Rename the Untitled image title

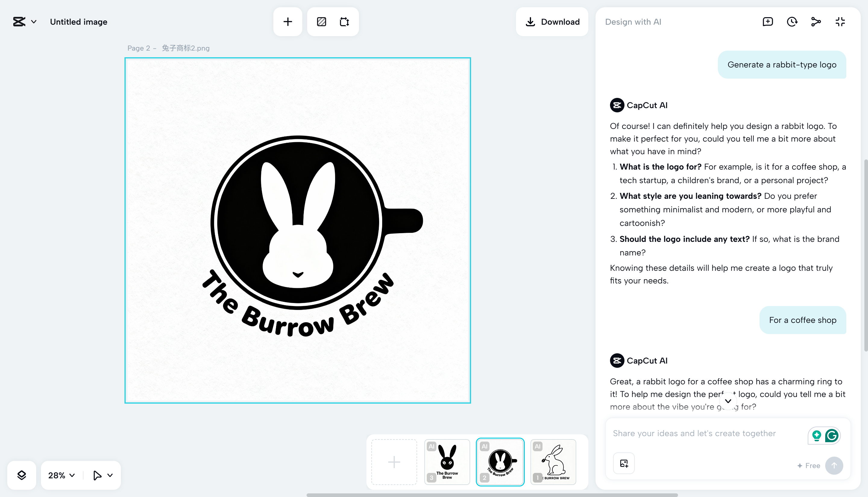coord(79,22)
